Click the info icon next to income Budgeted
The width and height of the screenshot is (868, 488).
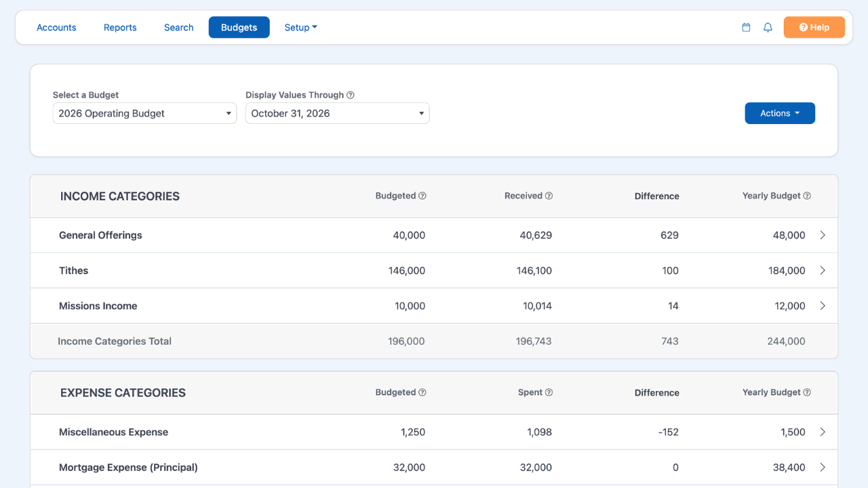(422, 196)
